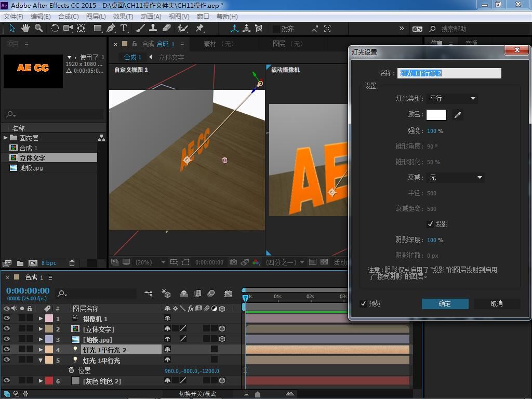This screenshot has width=532, height=399.
Task: Toggle the 对齐 snapping checkbox
Action: tap(276, 29)
